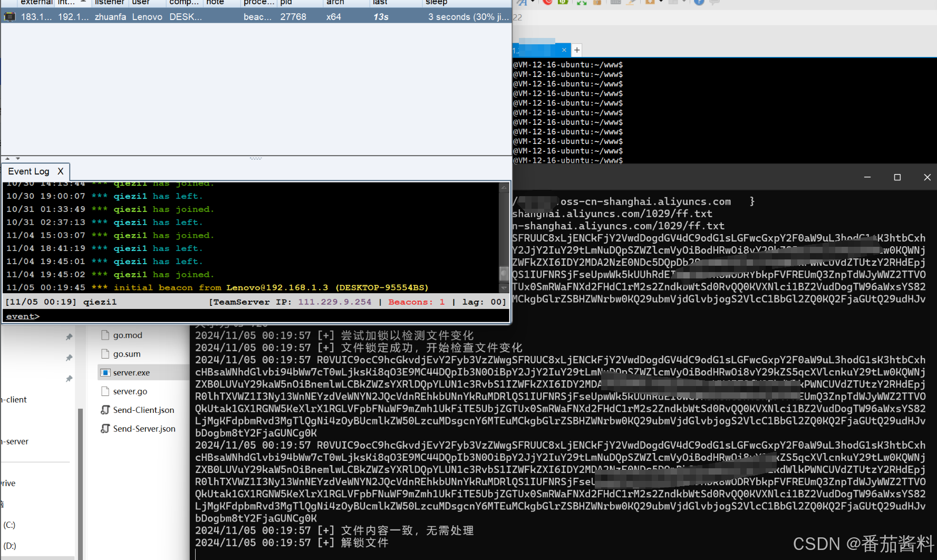Click the second pin icon in navigation pane
This screenshot has width=937, height=560.
(x=69, y=358)
